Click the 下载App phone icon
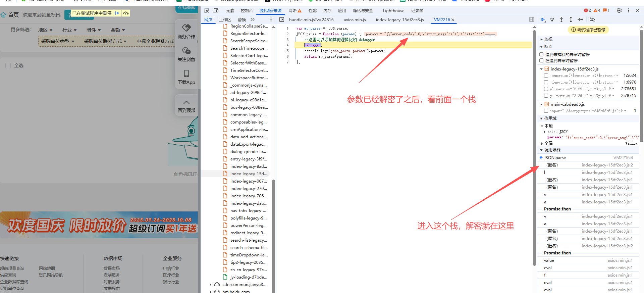The height and width of the screenshot is (293, 644). 186,74
